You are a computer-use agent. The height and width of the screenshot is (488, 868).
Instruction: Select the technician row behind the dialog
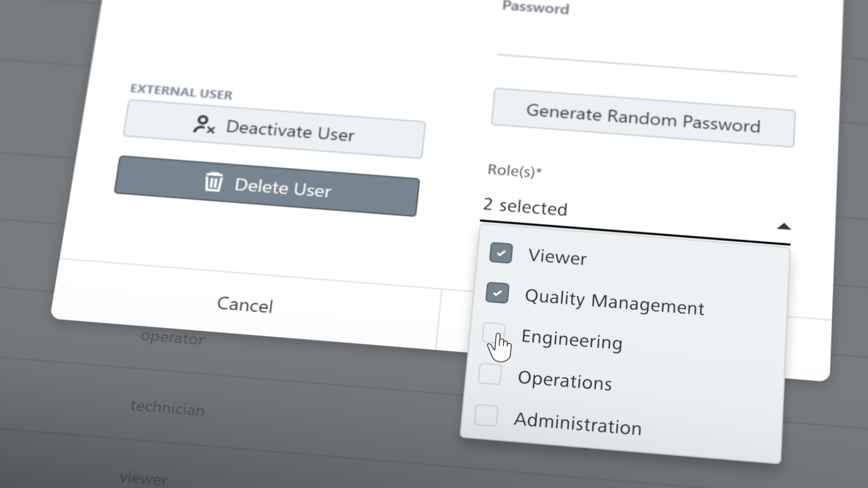click(167, 408)
